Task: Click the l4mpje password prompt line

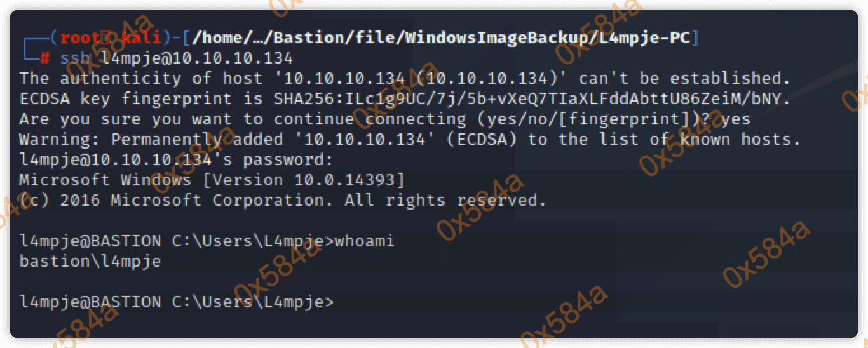Action: pos(176,160)
